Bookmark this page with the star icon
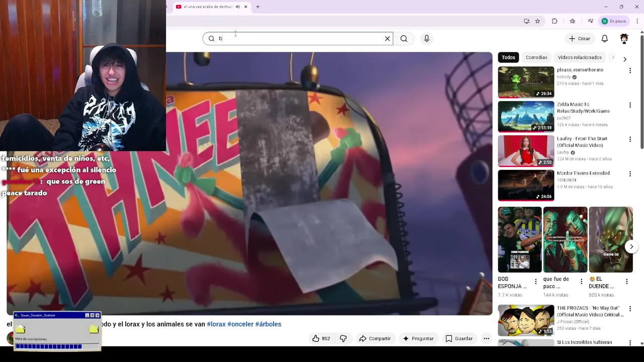This screenshot has width=644, height=362. 537,21
